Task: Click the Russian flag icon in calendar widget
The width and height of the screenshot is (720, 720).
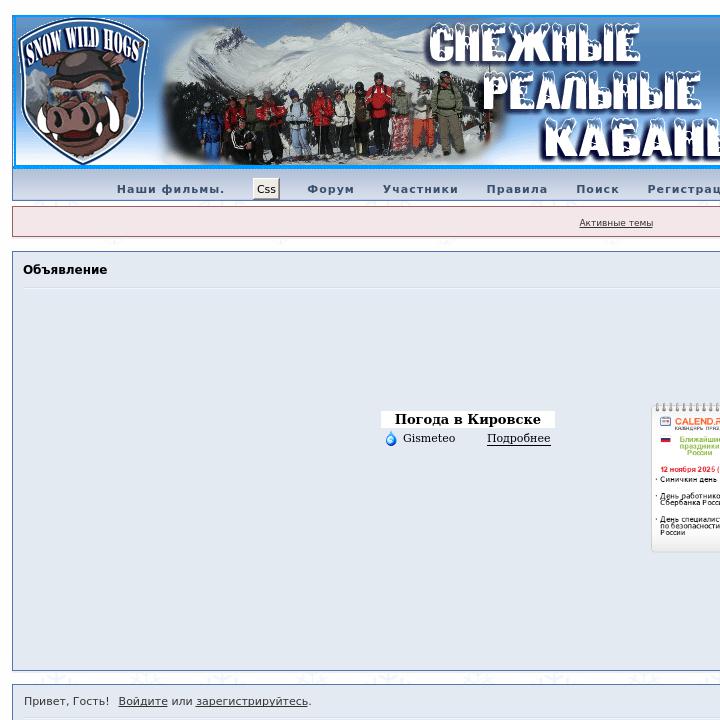Action: [665, 440]
